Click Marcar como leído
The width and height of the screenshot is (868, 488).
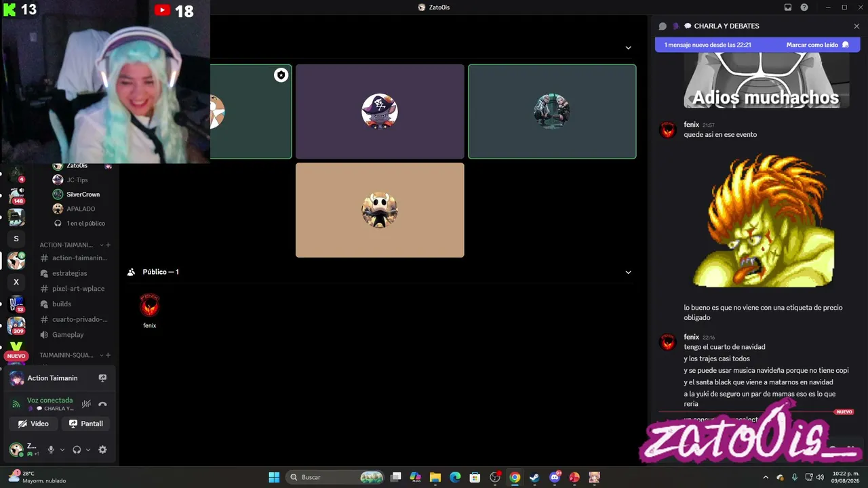pyautogui.click(x=818, y=45)
